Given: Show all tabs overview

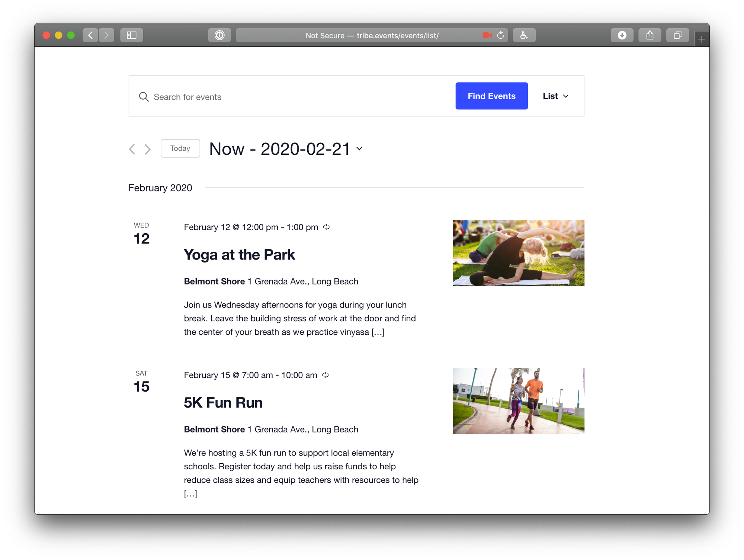Looking at the screenshot, I should click(677, 35).
